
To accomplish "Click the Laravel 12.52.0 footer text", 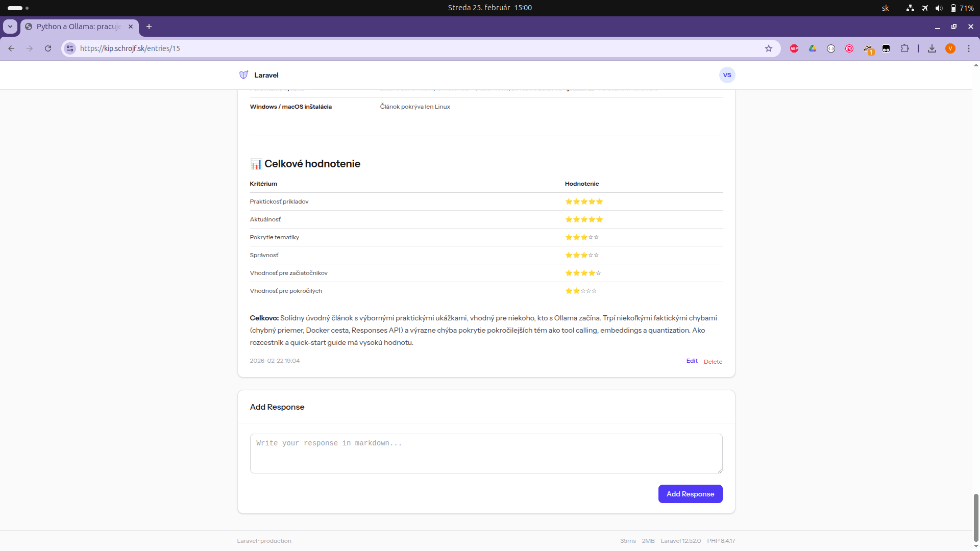I will coord(681,541).
